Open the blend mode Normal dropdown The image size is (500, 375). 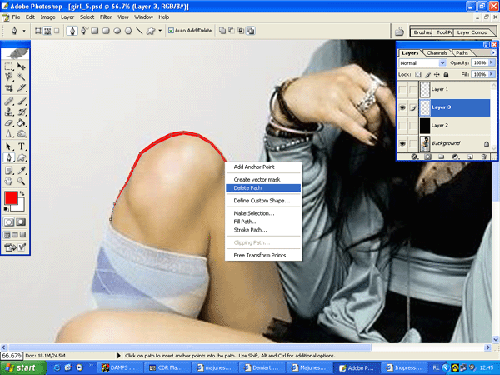coord(442,63)
